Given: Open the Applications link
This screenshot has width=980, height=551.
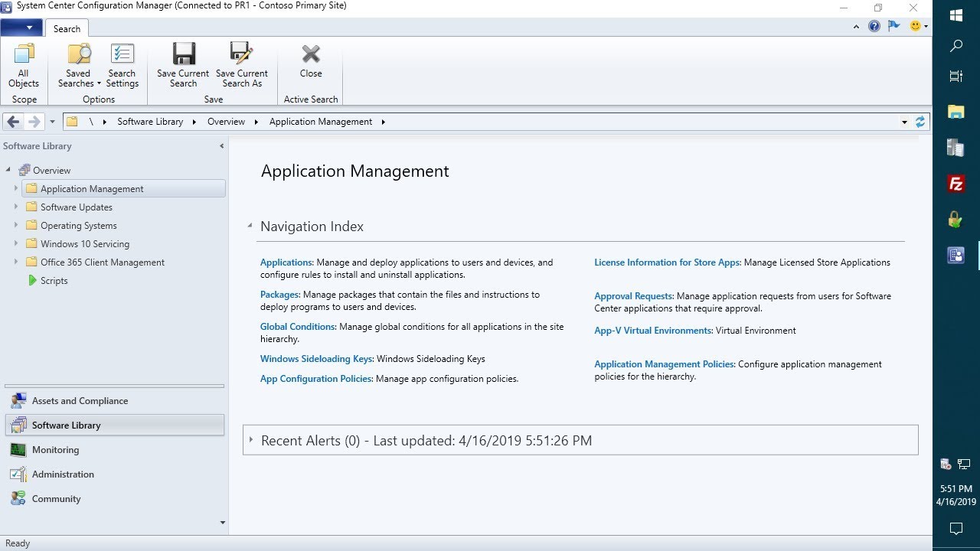Looking at the screenshot, I should pyautogui.click(x=286, y=262).
